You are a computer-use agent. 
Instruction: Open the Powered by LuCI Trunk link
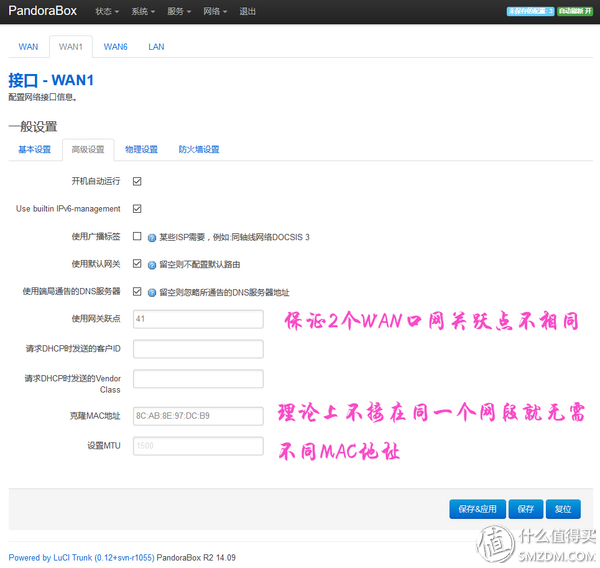82,558
